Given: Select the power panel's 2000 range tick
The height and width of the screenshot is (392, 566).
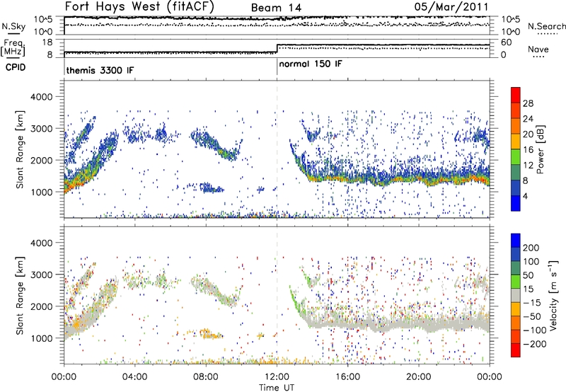Looking at the screenshot, I should coord(42,160).
